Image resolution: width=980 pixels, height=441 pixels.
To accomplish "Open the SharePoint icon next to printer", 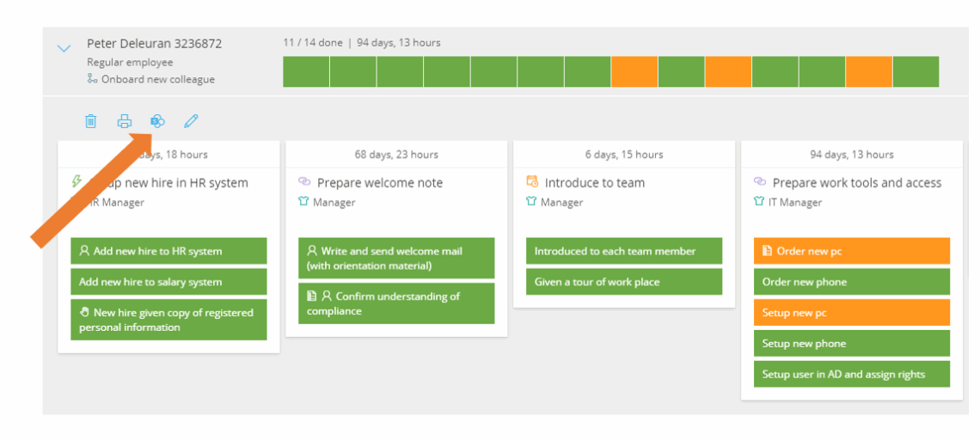I will [157, 121].
